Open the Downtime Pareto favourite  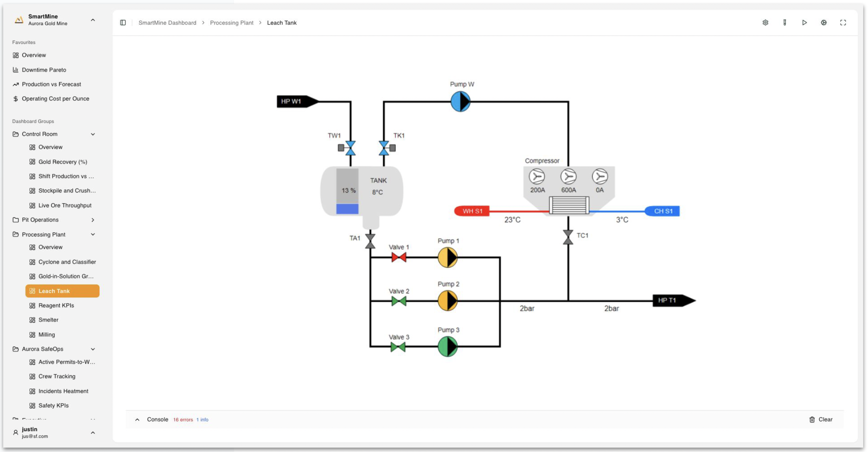coord(44,70)
